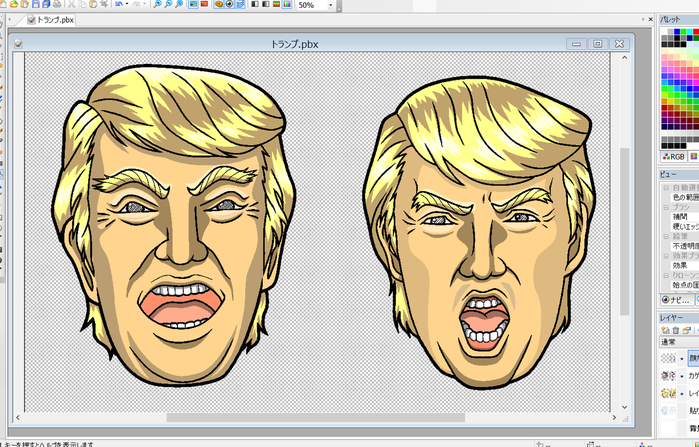Image resolution: width=699 pixels, height=447 pixels.
Task: Click the tab strip left scroll arrow
Action: click(x=9, y=20)
